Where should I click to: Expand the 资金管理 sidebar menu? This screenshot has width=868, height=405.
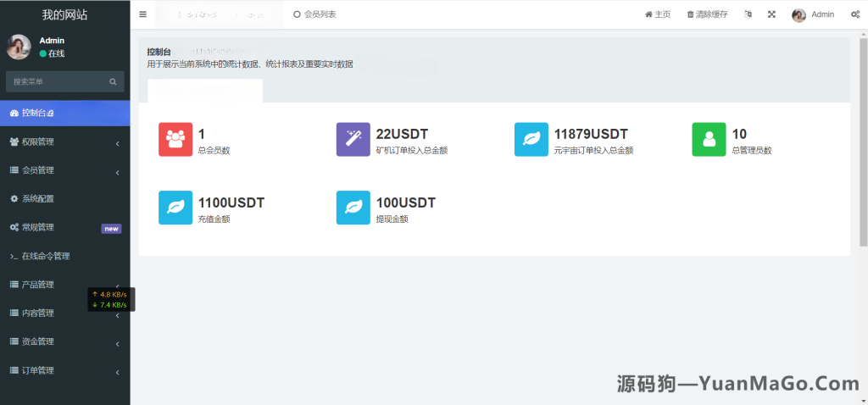[x=64, y=341]
